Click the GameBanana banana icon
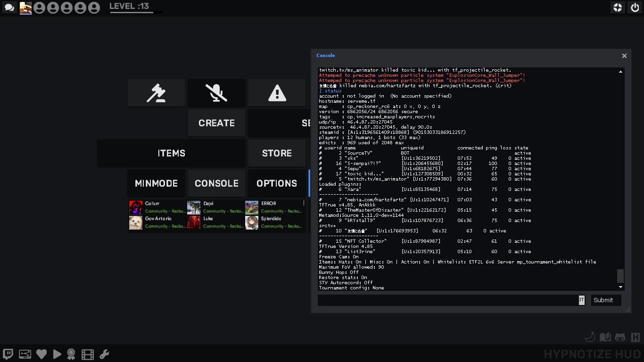Screen dimensions: 644x362 (x=590, y=337)
